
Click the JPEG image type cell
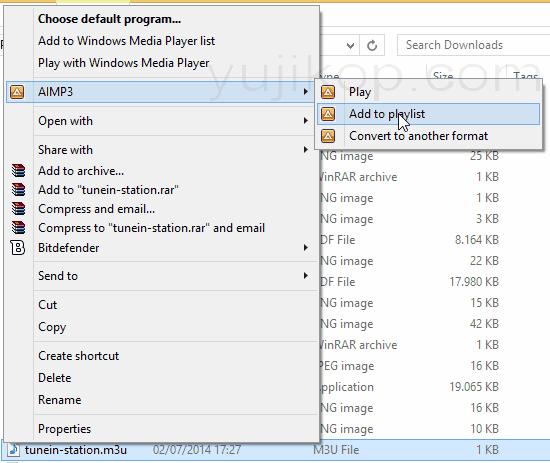tap(347, 366)
